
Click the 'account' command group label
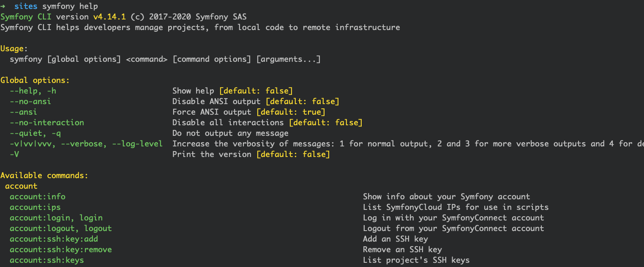pyautogui.click(x=21, y=186)
